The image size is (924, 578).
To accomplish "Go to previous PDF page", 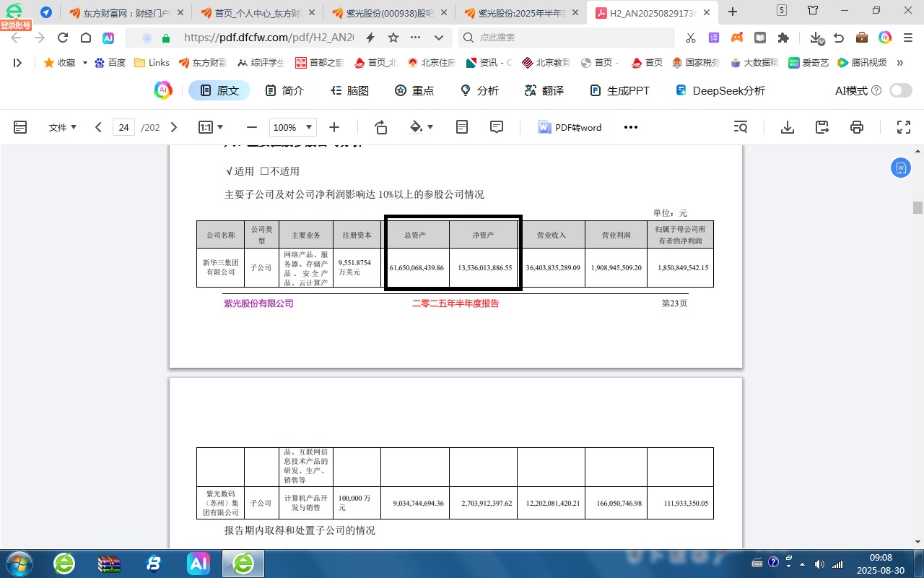I will [98, 127].
